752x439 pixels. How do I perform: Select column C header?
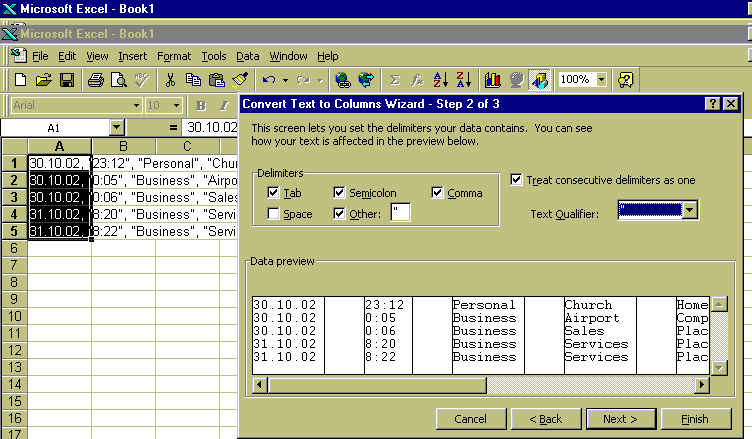pos(187,146)
